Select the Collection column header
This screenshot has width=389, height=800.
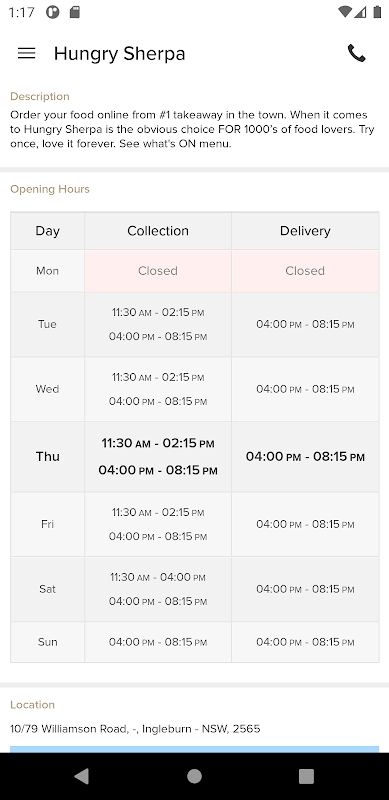coord(158,231)
